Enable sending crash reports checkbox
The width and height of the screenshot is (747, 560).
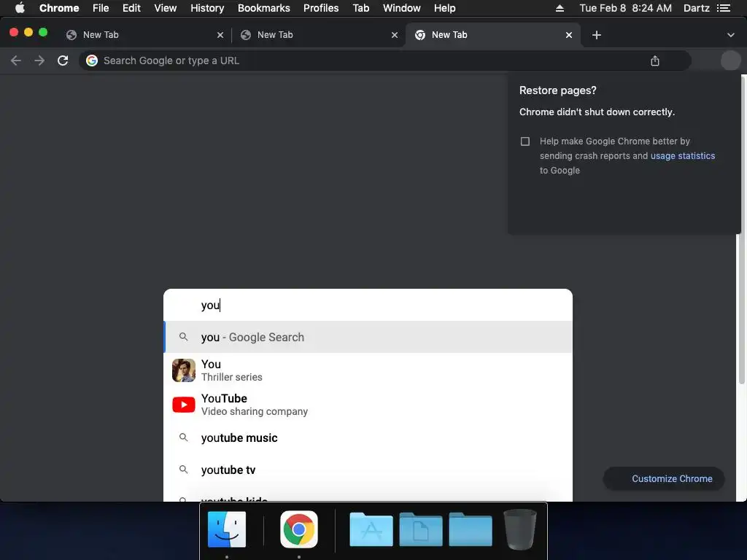click(525, 141)
